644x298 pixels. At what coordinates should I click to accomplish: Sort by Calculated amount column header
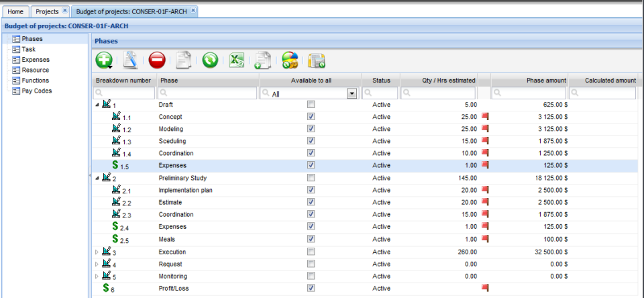coord(604,80)
